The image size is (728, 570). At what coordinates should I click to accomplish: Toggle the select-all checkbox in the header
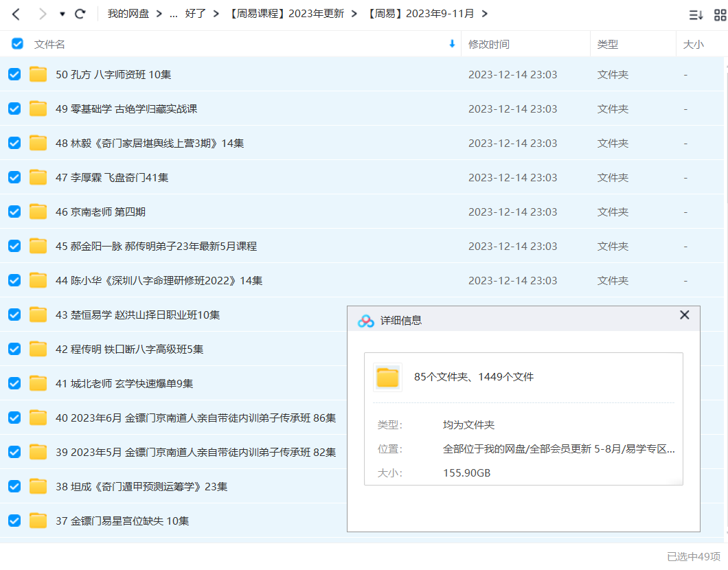18,44
